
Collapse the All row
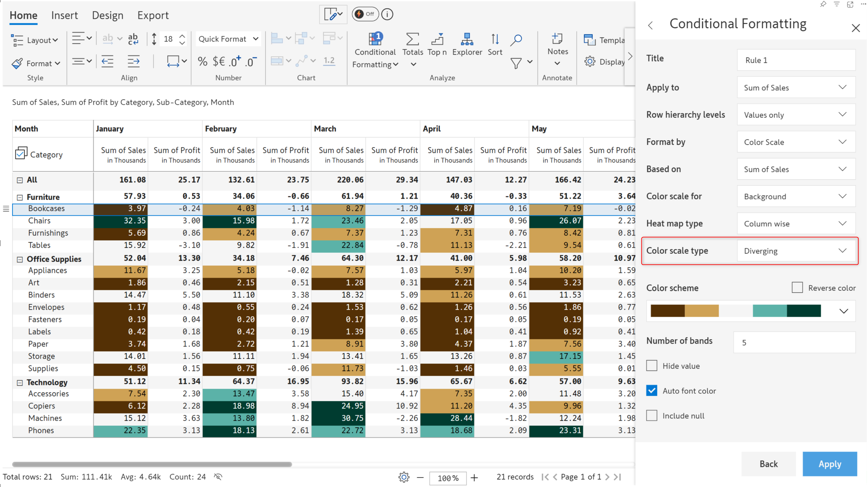point(20,180)
